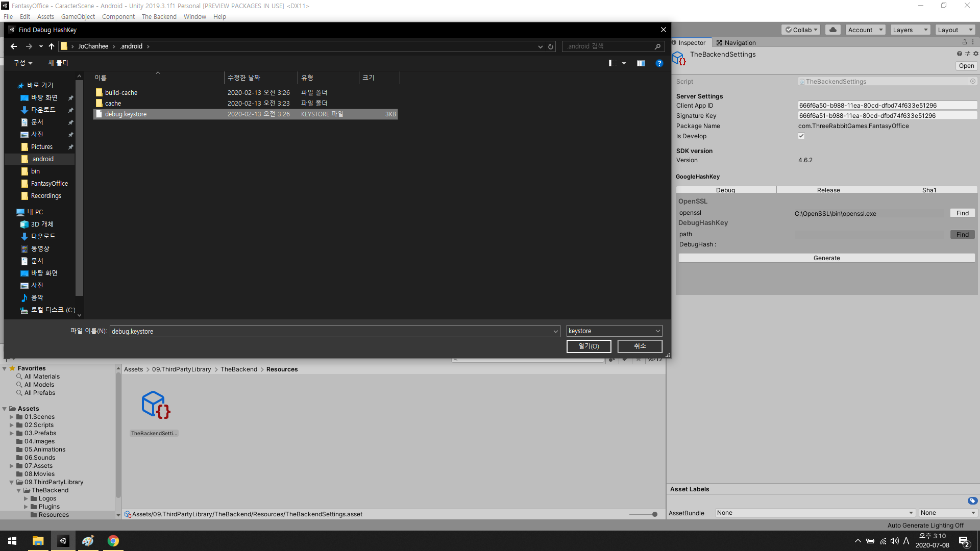
Task: Switch to the Sha1 tab
Action: [x=929, y=190]
